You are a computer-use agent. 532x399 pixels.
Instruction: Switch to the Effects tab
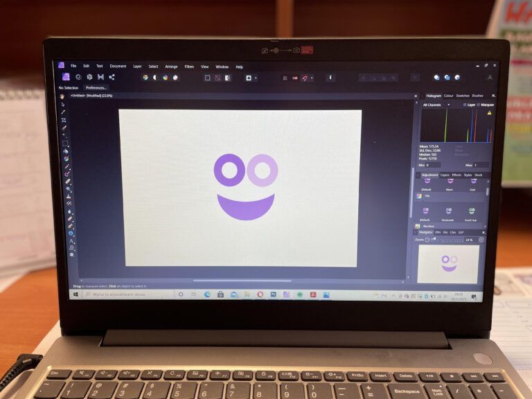[x=456, y=175]
